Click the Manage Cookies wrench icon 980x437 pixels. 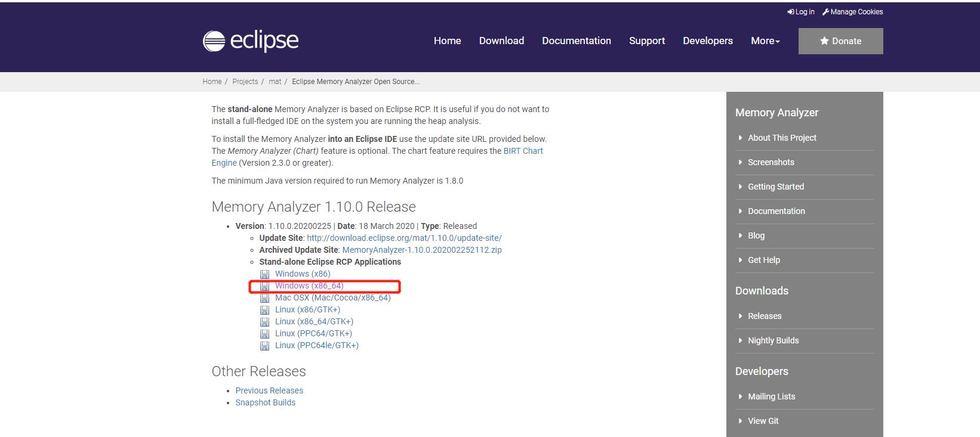[x=825, y=12]
